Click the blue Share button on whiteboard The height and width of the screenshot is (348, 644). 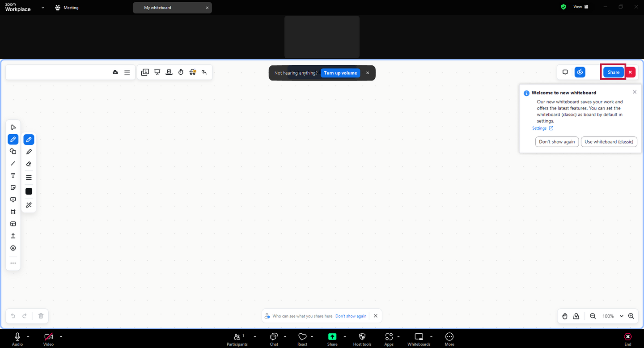tap(614, 72)
